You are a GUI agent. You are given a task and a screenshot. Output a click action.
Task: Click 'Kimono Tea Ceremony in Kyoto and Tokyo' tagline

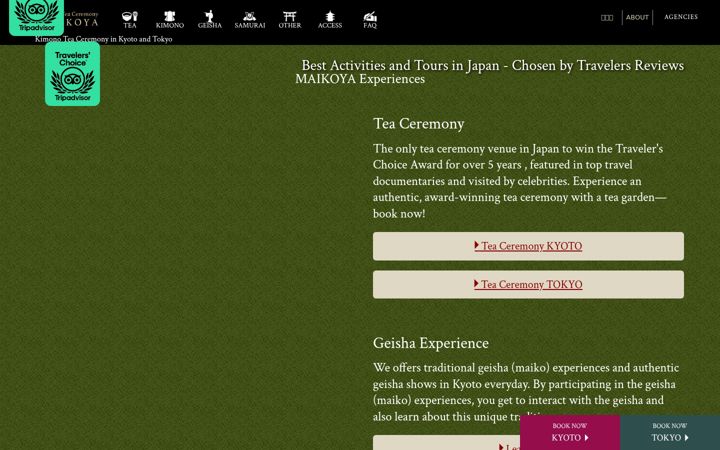[104, 39]
